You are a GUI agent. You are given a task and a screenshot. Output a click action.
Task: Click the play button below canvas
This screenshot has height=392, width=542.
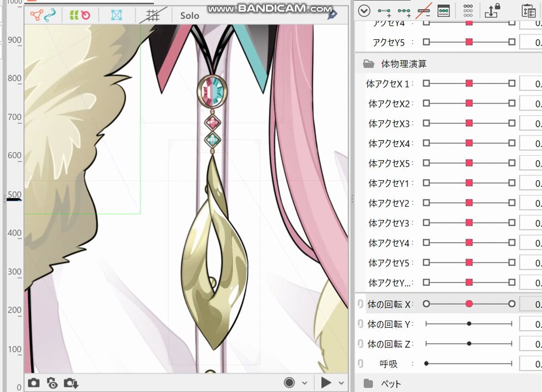[x=325, y=383]
